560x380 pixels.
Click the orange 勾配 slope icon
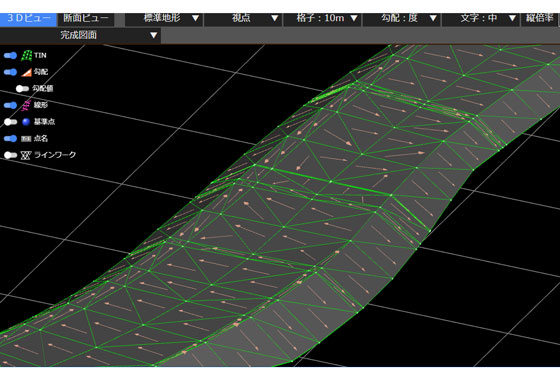coord(26,72)
